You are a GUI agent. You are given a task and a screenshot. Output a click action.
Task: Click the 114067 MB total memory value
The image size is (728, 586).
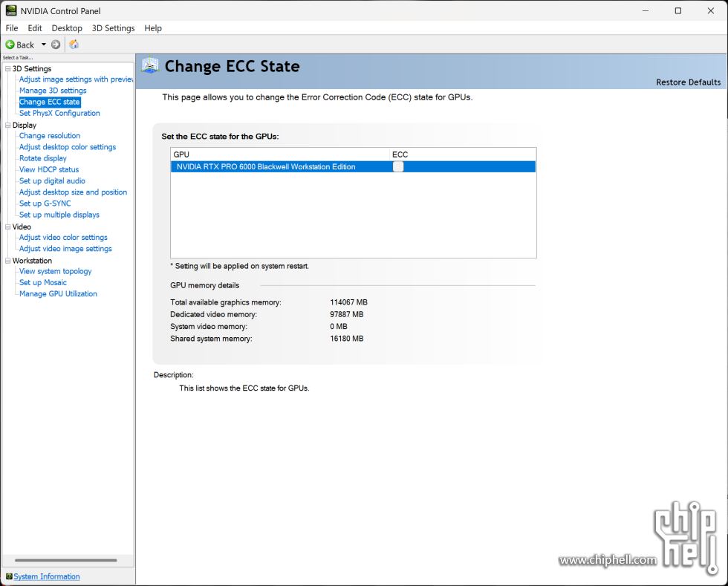(x=348, y=302)
